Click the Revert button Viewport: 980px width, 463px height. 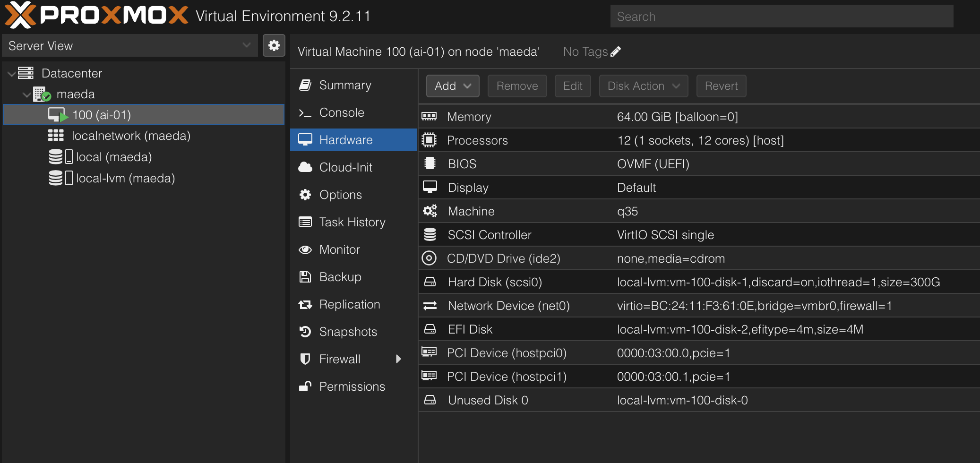click(721, 86)
